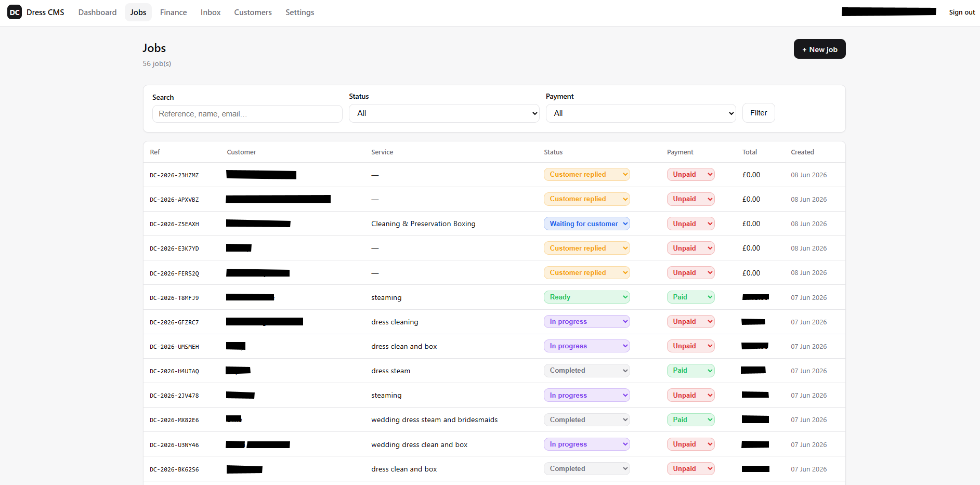Viewport: 980px width, 485px height.
Task: Change status dropdown for DC-2026-APXVBZ
Action: click(x=586, y=199)
